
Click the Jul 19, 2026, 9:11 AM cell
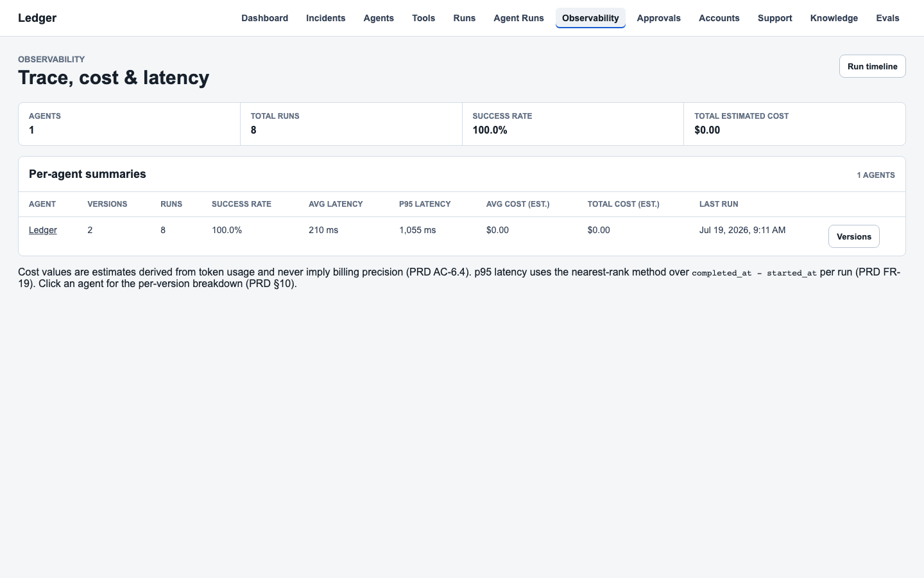click(x=742, y=230)
